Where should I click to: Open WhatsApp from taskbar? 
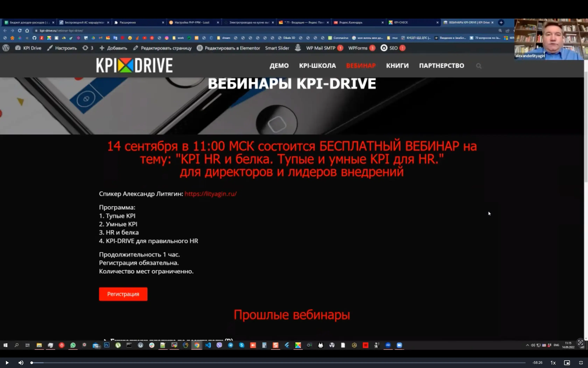coord(73,345)
